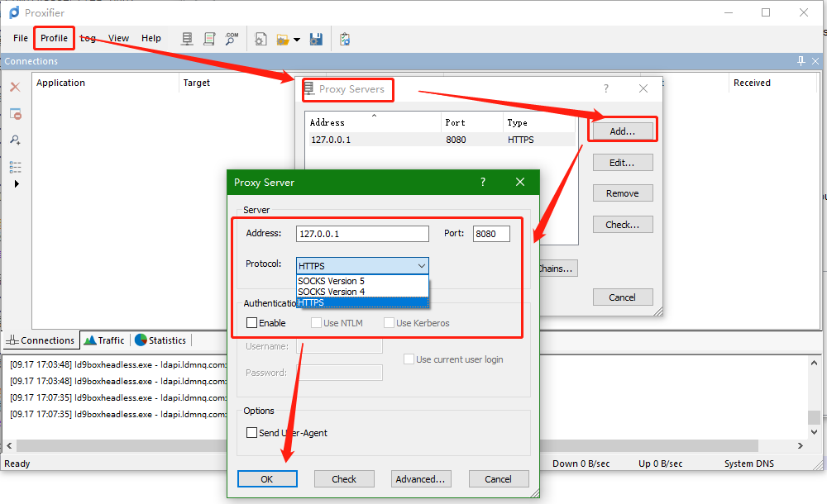Image resolution: width=827 pixels, height=504 pixels.
Task: Click the search-user sidebar icon
Action: click(15, 140)
